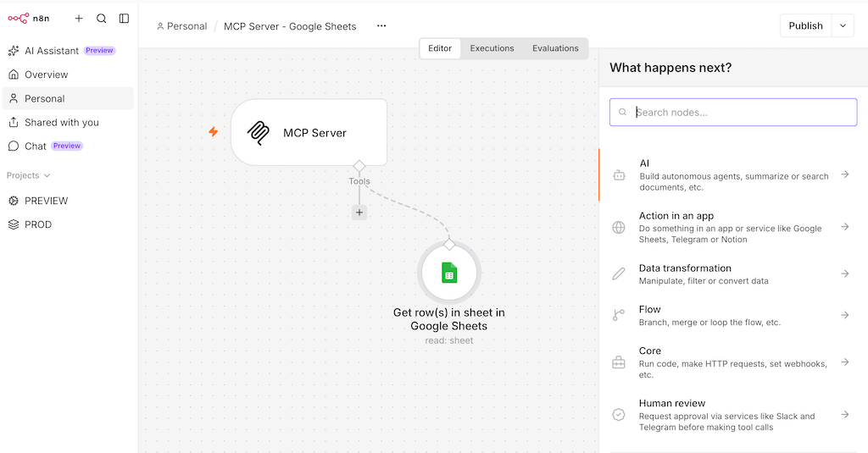This screenshot has width=868, height=453.
Task: Click the plus icon to create new
Action: point(79,19)
